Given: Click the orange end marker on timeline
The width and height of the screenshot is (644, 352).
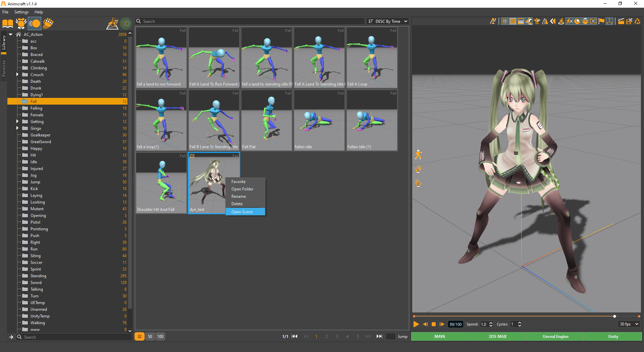Looking at the screenshot, I should click(639, 316).
